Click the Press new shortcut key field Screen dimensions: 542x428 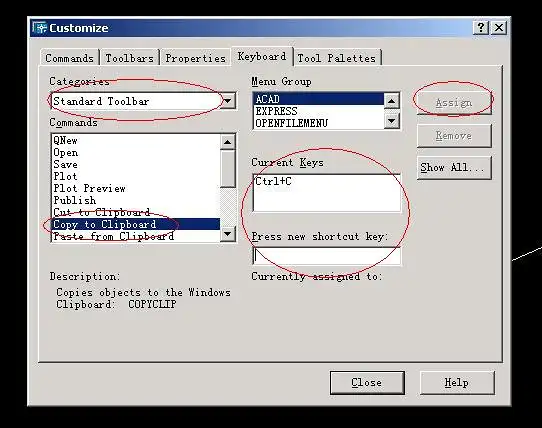click(327, 256)
